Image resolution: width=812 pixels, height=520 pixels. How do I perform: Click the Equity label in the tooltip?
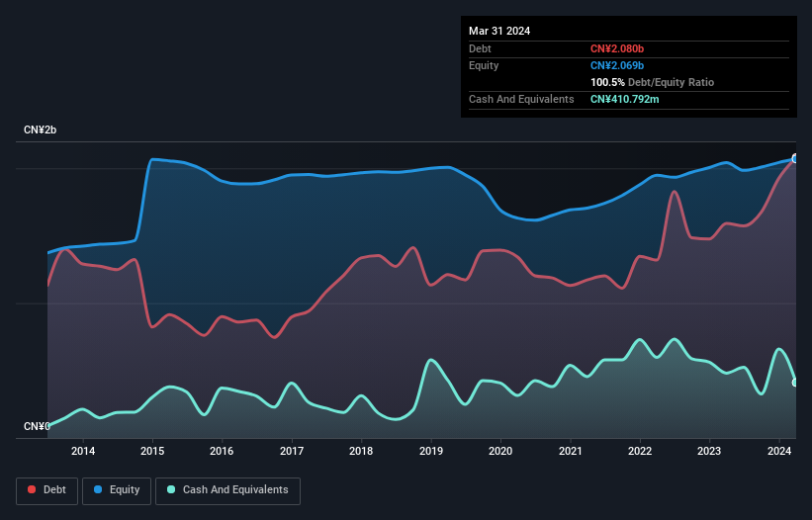[x=484, y=65]
